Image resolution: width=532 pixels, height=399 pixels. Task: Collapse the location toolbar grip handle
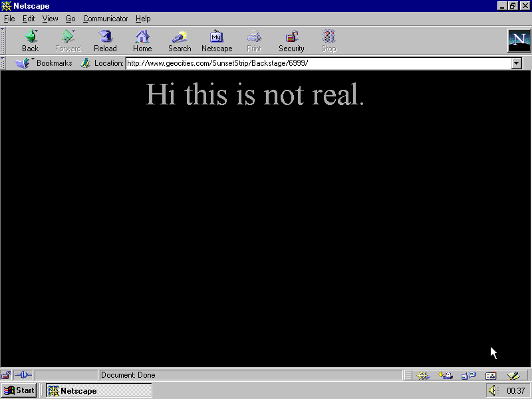[3, 63]
